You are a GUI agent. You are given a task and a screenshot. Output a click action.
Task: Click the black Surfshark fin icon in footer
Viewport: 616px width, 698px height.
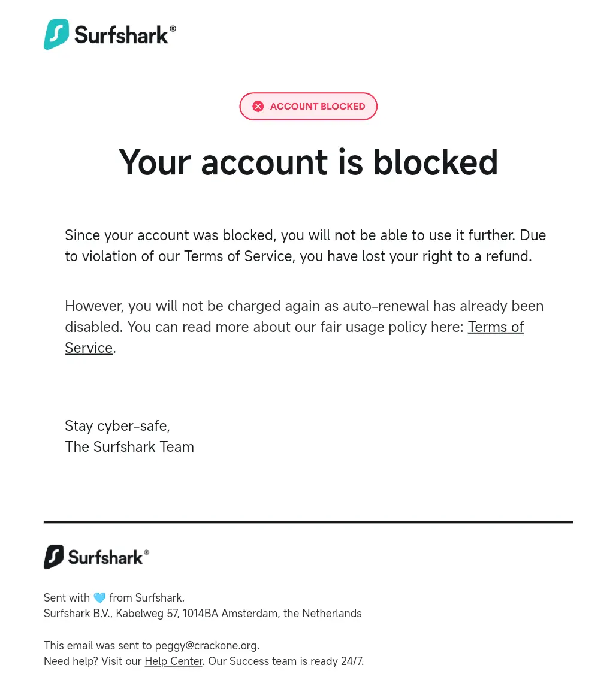pyautogui.click(x=54, y=557)
